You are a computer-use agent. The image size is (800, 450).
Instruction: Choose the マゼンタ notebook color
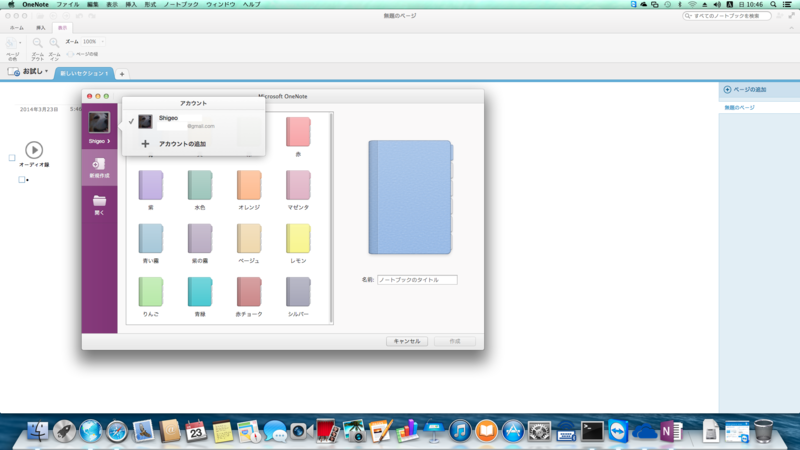[298, 190]
